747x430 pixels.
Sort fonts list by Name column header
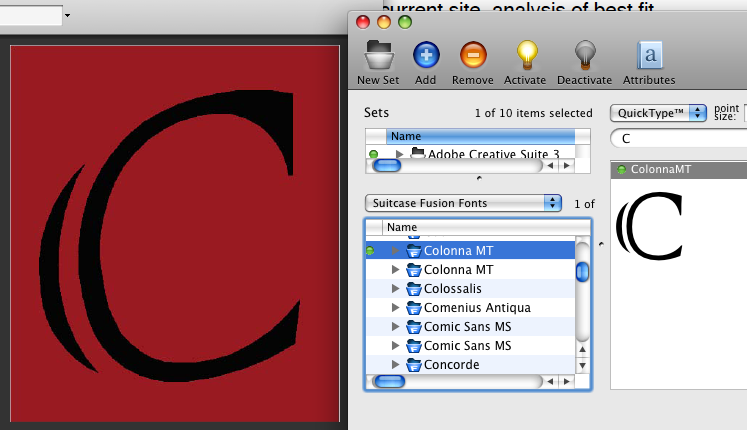point(486,227)
